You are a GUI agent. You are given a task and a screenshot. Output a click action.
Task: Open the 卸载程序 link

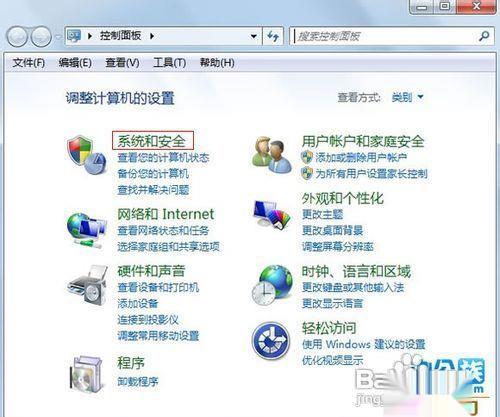(x=138, y=381)
